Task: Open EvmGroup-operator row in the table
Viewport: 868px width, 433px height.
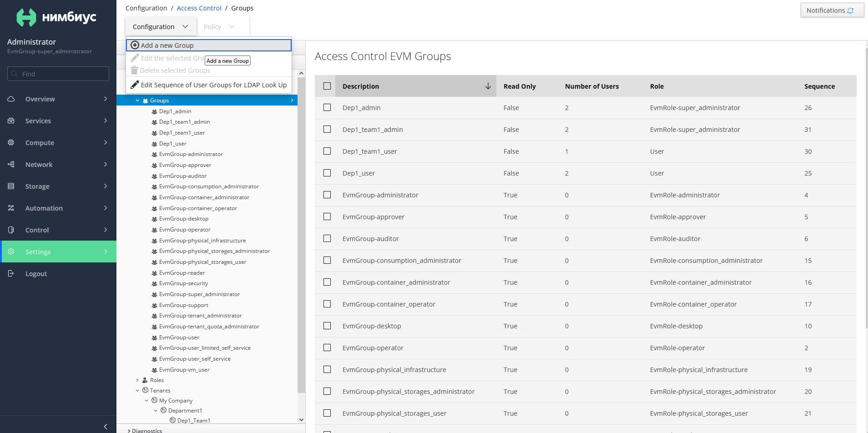Action: click(585, 348)
